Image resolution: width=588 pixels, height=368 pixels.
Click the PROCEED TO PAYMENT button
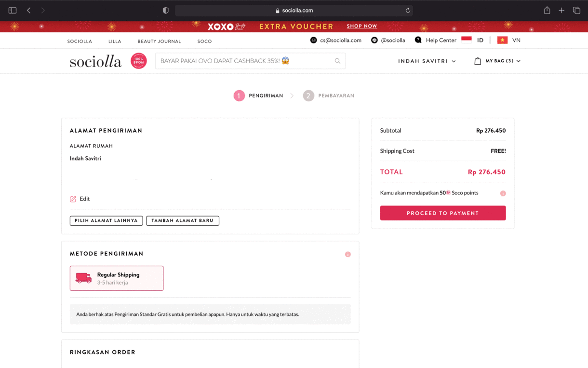point(443,213)
